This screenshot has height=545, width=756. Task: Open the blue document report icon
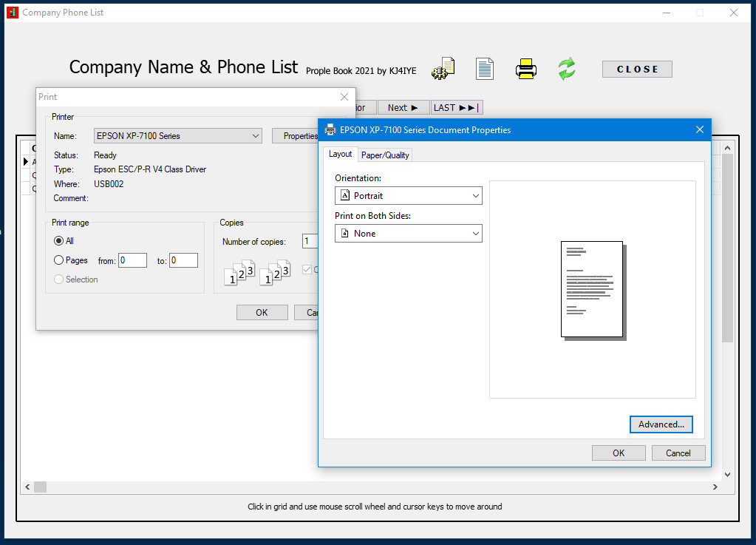click(x=485, y=69)
